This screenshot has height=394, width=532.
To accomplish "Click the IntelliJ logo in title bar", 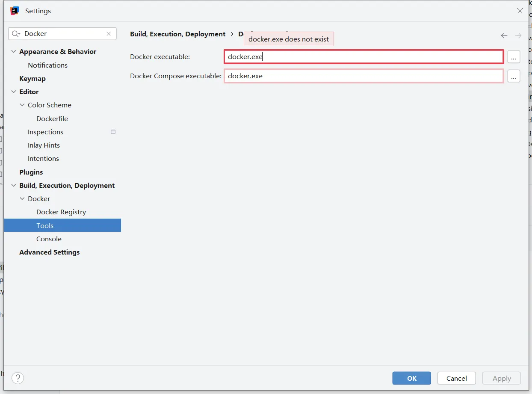I will [15, 11].
